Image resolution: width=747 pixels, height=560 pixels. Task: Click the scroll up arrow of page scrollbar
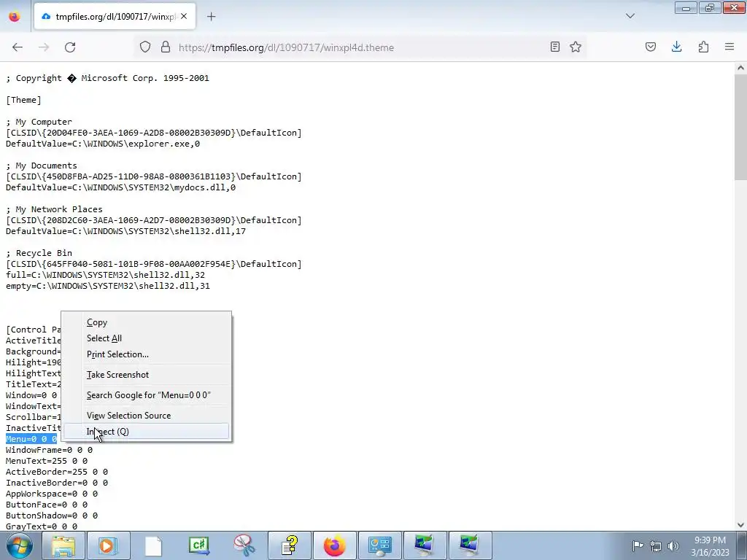tap(740, 68)
